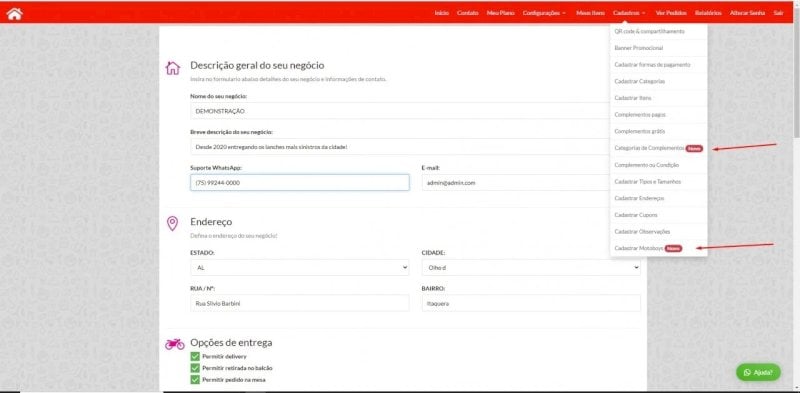Uncheck Permitir delivery checkbox
Viewport: 800px width, 393px height.
pos(195,356)
